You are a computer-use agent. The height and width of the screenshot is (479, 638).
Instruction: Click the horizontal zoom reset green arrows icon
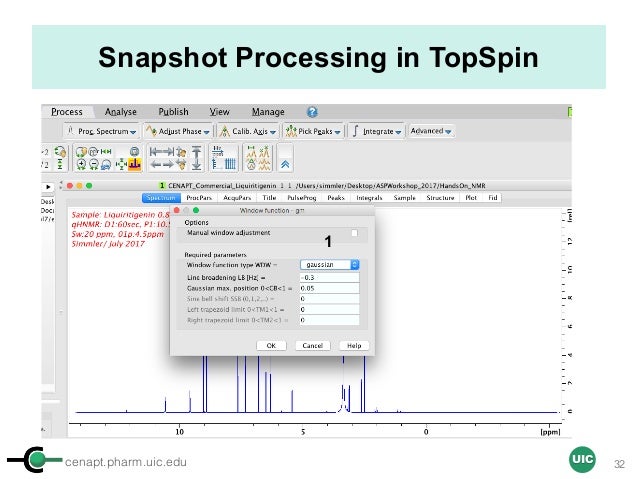(x=106, y=151)
